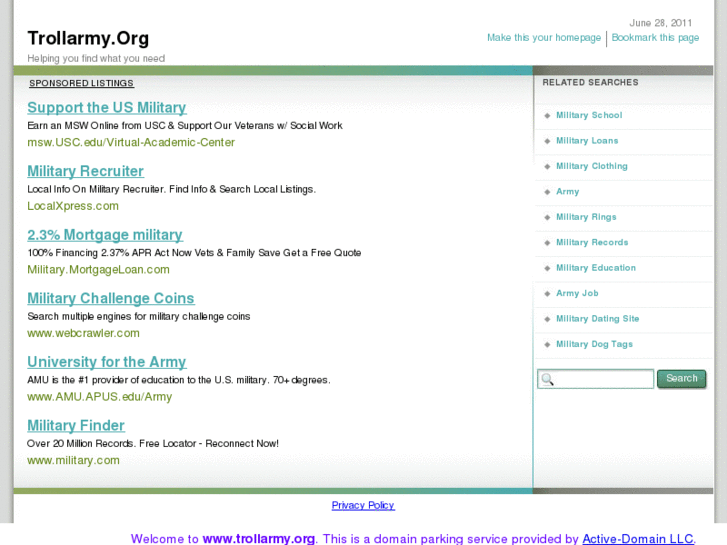The width and height of the screenshot is (727, 545).
Task: Open the Privacy Policy link
Action: [x=363, y=505]
